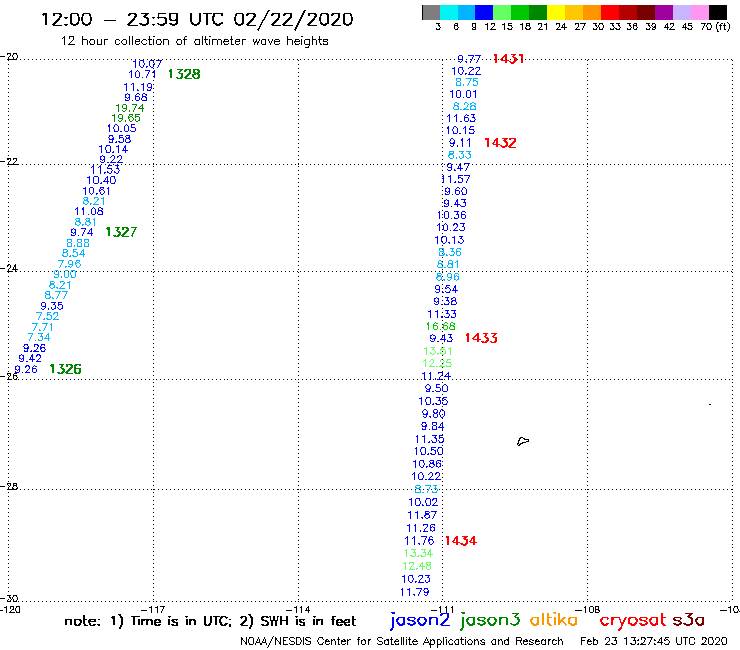Click the wave height value 19.65

[126, 118]
